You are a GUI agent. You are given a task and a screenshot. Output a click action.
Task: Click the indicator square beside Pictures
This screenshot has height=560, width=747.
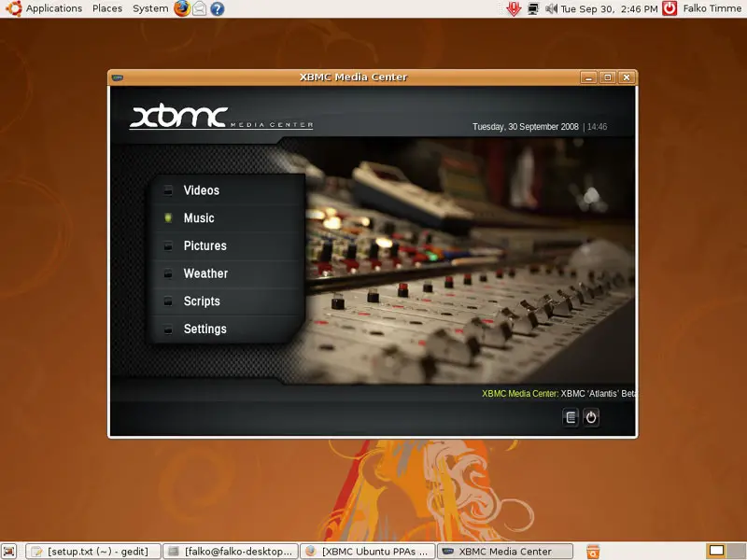[x=168, y=245]
